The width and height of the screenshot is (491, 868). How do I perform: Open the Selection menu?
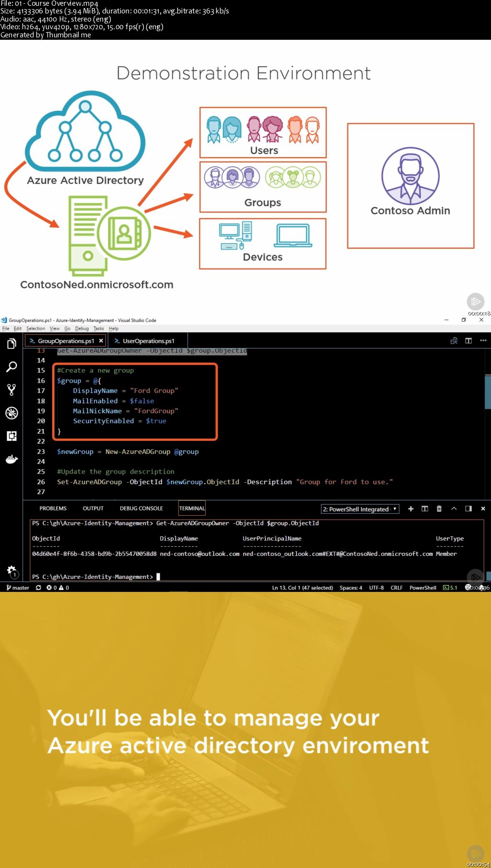click(x=35, y=328)
